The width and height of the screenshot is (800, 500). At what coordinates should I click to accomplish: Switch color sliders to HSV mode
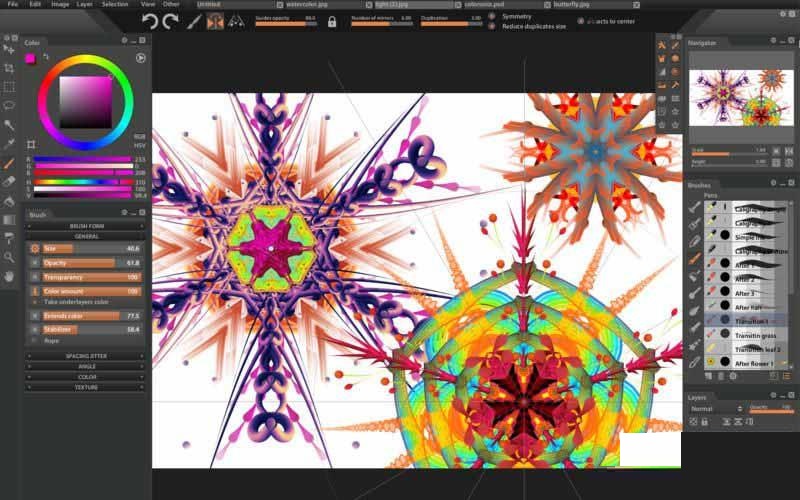click(139, 145)
